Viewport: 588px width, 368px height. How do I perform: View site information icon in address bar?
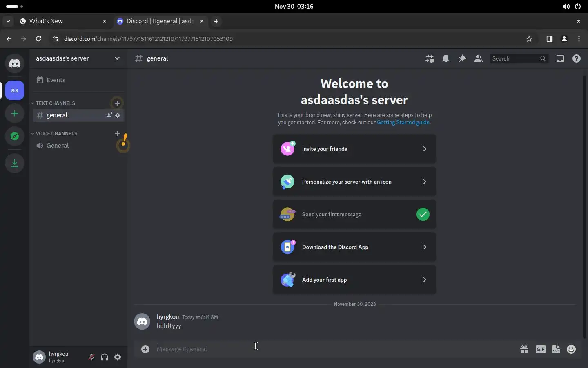coord(56,39)
